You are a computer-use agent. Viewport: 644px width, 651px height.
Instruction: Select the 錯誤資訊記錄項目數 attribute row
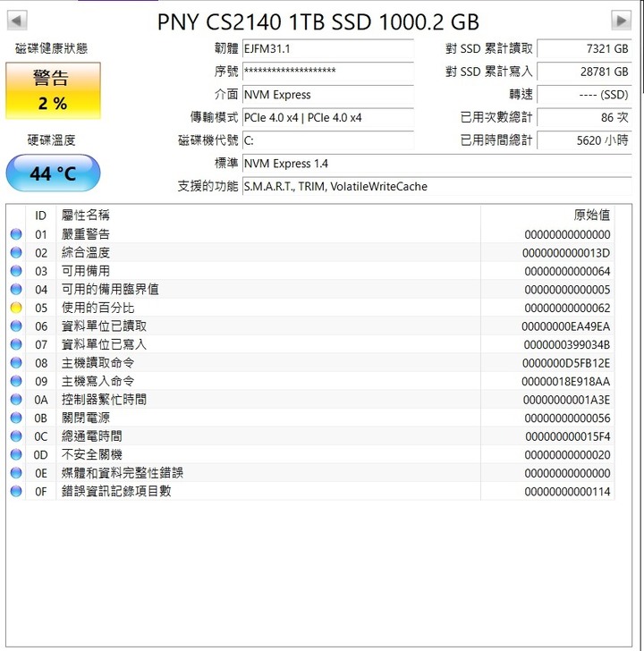(310, 491)
